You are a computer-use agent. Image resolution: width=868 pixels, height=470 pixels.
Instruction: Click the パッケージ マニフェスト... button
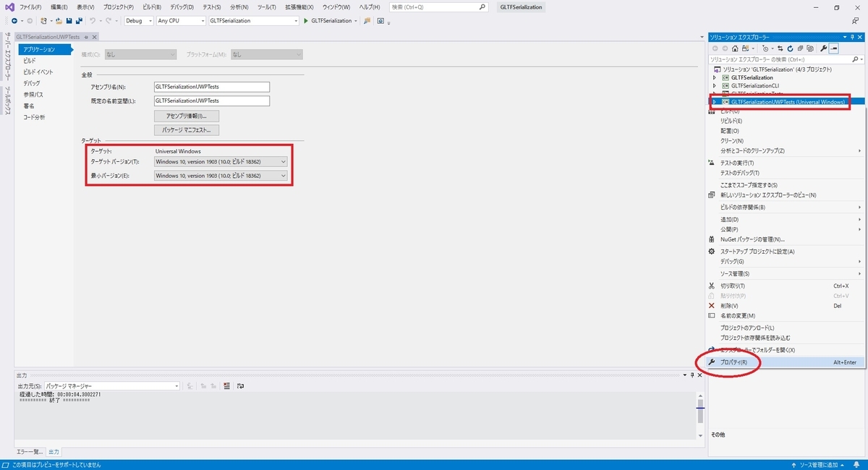point(187,130)
